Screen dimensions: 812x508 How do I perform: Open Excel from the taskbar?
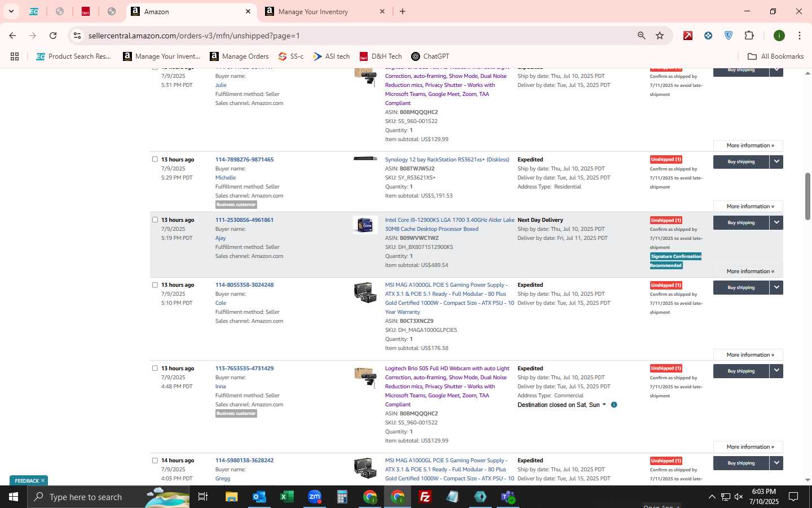pos(286,497)
